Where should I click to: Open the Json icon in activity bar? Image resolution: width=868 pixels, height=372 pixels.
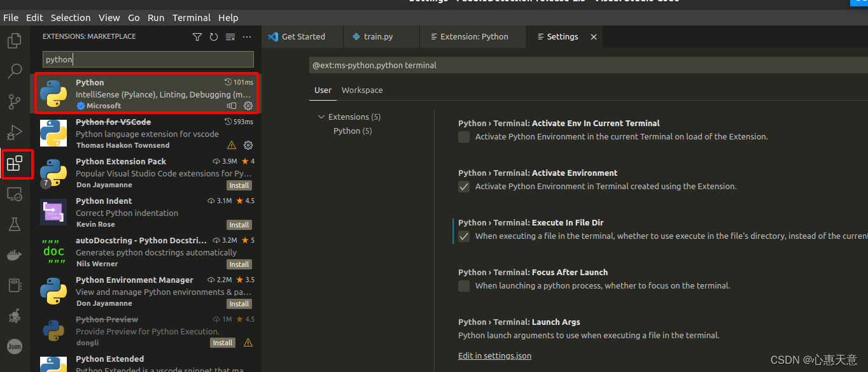14,347
